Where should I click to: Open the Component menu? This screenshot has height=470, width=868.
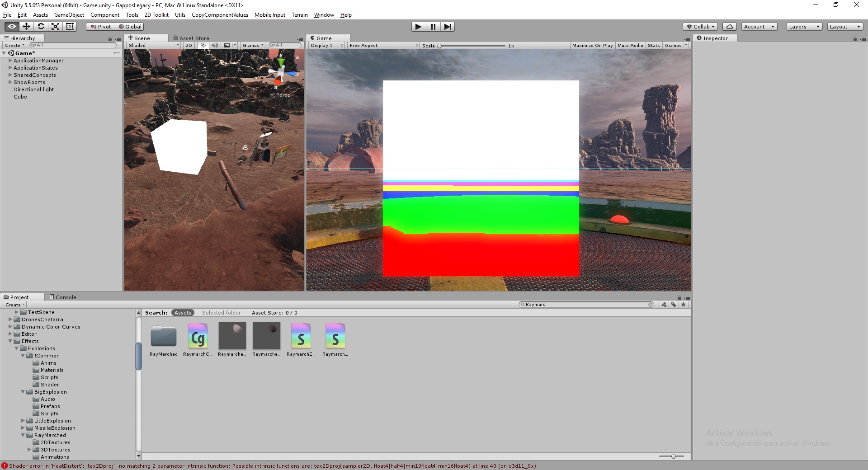[x=104, y=15]
